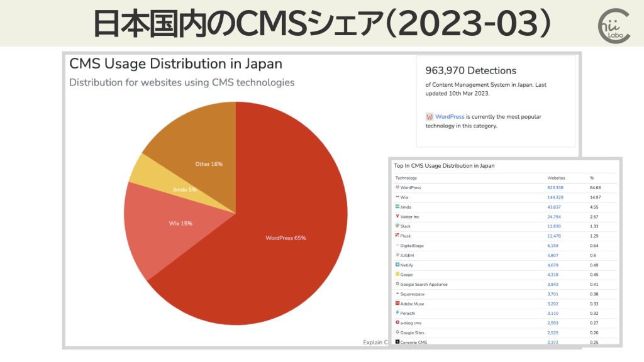Open the 3,202 websites link
The image size is (644, 362).
(x=552, y=304)
